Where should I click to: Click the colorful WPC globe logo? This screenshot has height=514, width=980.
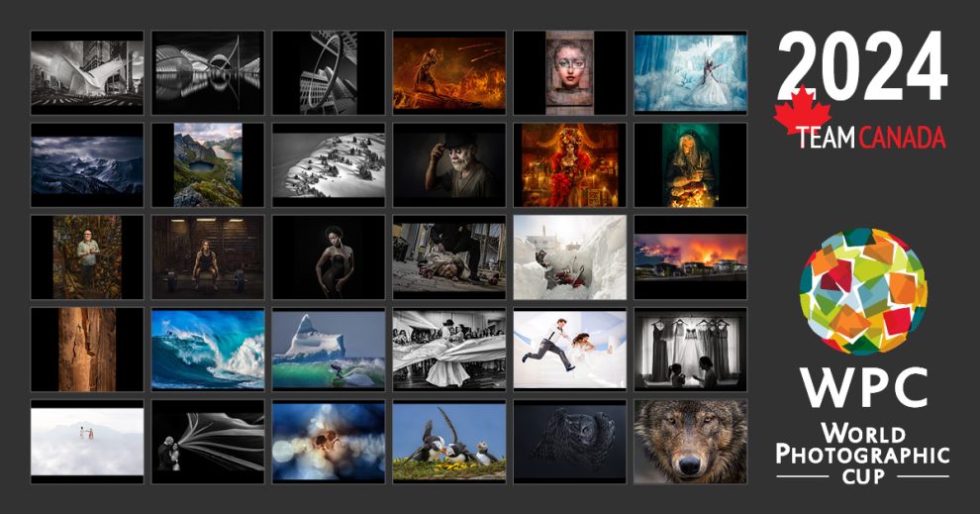863,293
